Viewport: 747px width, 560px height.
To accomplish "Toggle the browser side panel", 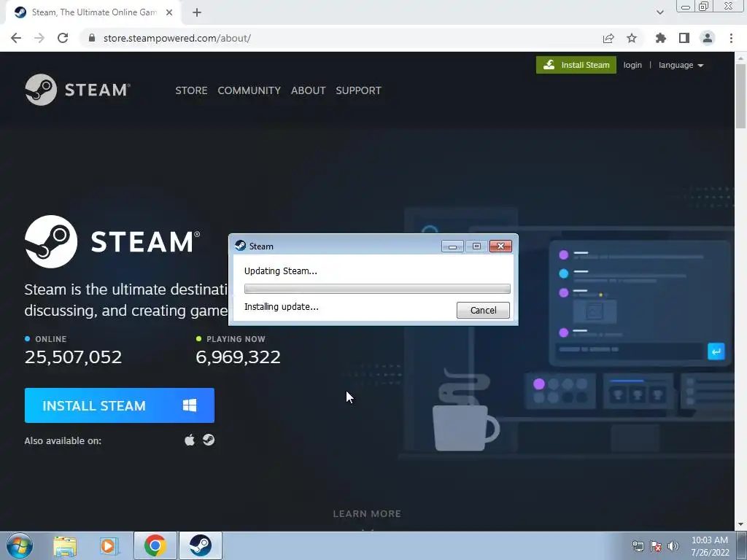I will tap(684, 38).
